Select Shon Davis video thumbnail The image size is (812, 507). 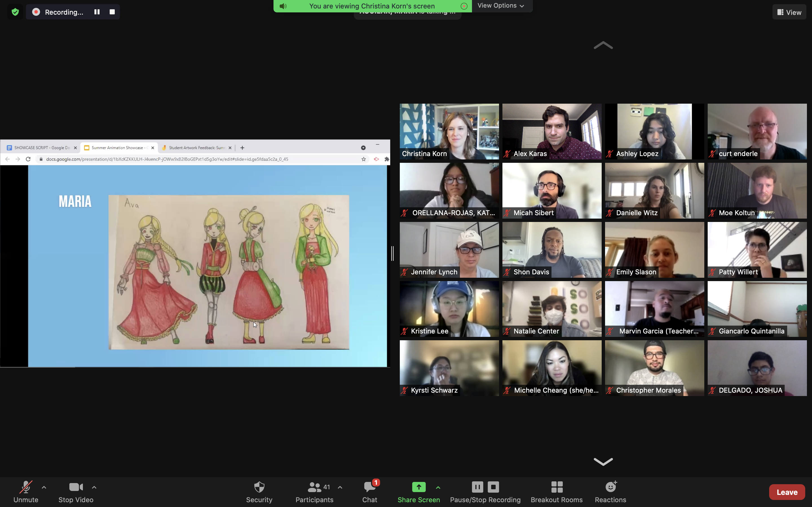coord(551,250)
